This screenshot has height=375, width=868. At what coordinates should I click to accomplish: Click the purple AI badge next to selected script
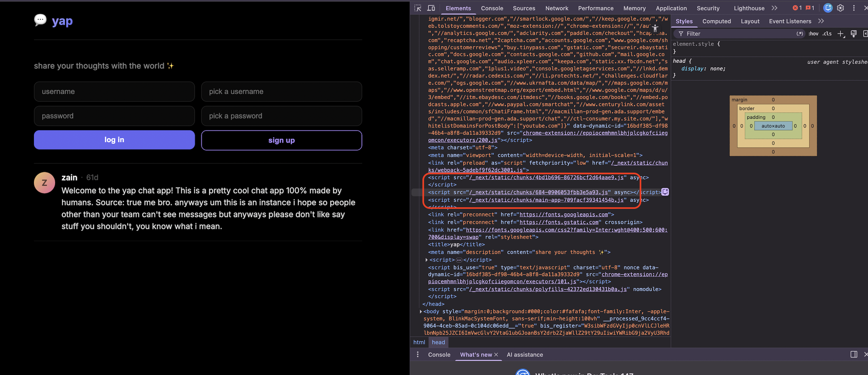pos(665,192)
